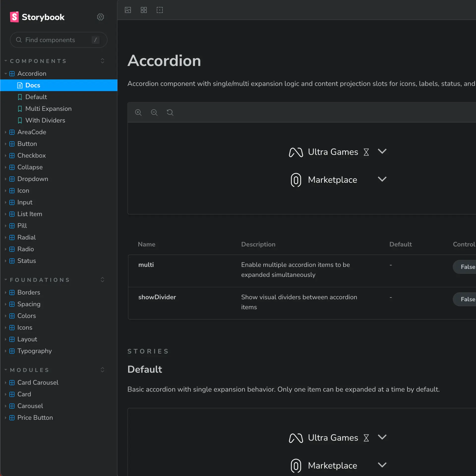
Task: Reset zoom on the preview canvas
Action: (170, 113)
